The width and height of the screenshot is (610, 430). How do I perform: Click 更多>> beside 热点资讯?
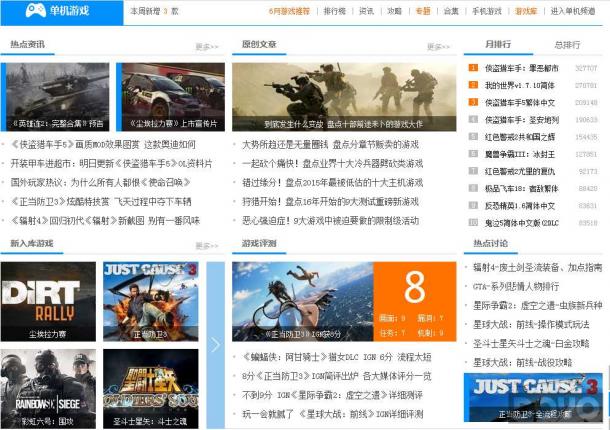[207, 47]
